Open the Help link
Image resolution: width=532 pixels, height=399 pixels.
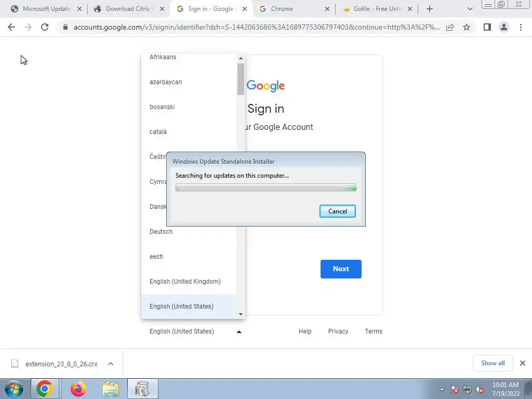pos(305,331)
